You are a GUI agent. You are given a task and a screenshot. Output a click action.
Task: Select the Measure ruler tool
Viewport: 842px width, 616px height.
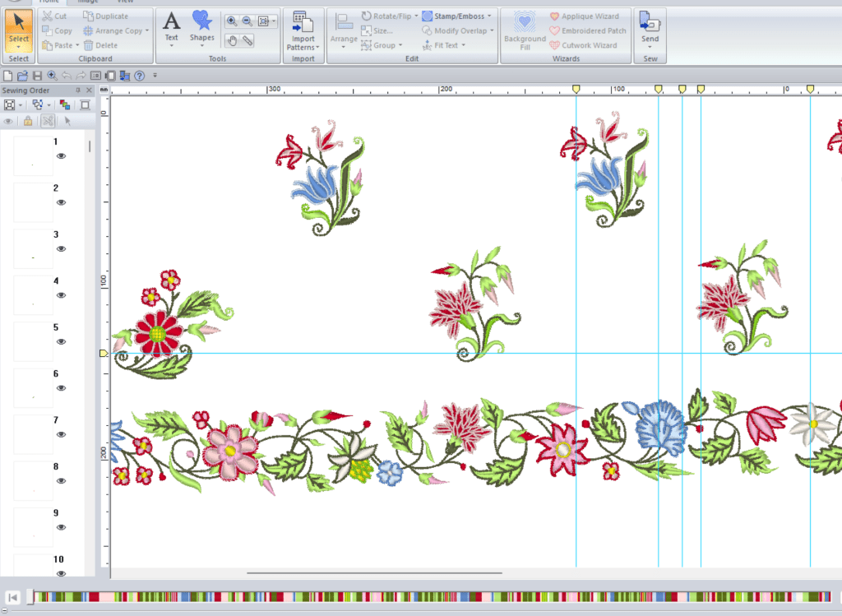[x=248, y=39]
